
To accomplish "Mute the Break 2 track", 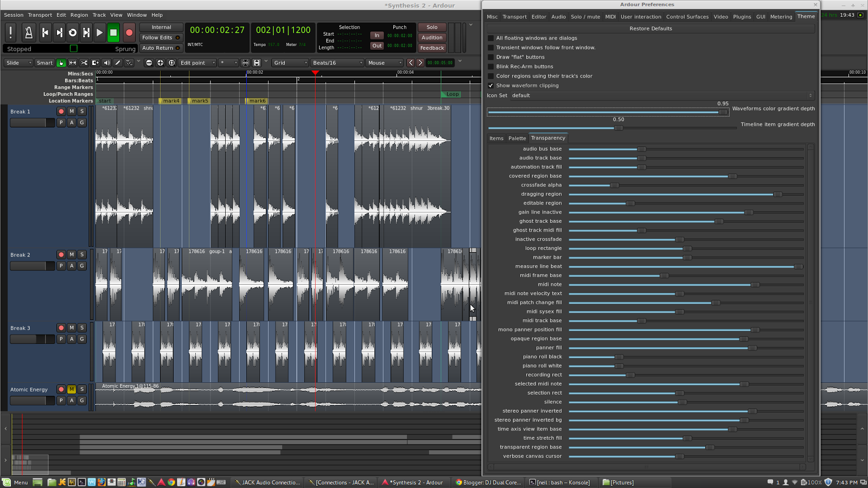I will 72,254.
